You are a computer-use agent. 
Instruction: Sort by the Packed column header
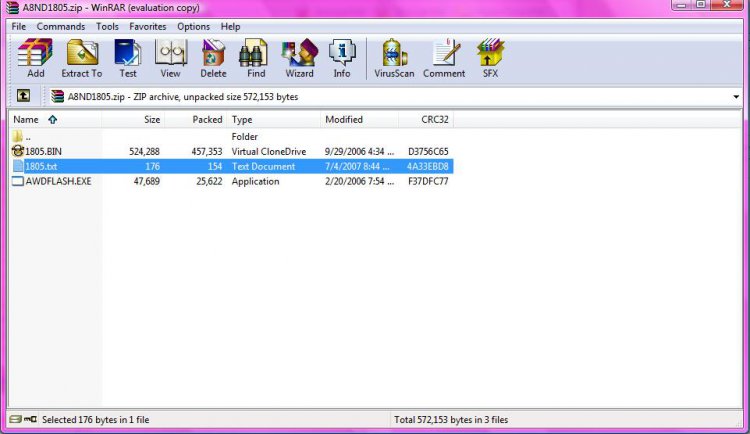(x=196, y=119)
